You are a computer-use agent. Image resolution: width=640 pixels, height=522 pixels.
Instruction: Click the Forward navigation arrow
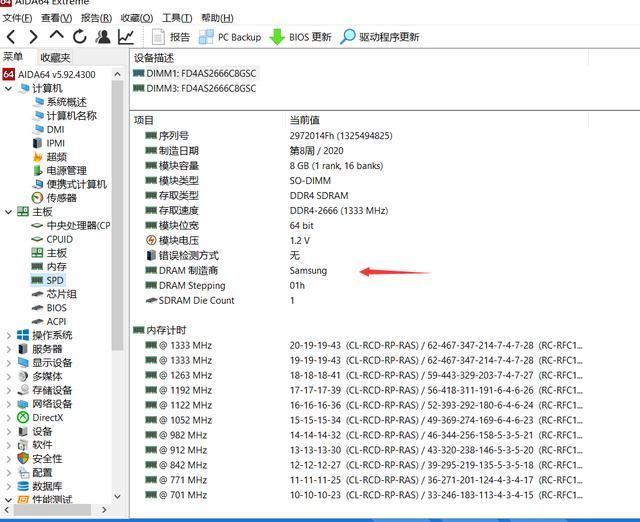point(33,37)
